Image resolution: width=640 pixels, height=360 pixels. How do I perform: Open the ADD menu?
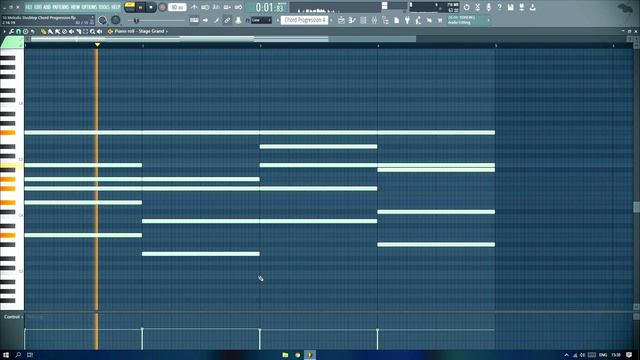tap(47, 7)
